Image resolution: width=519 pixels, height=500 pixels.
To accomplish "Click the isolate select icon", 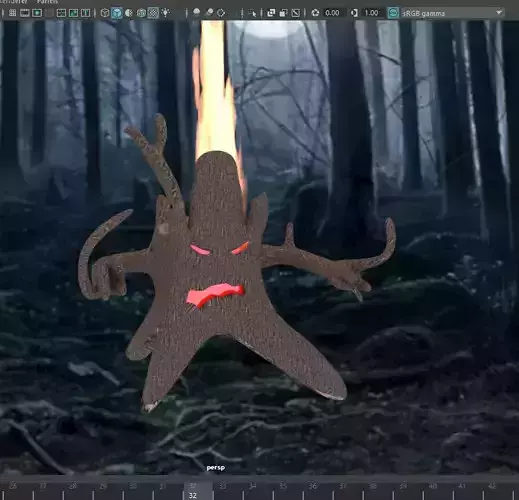I will click(x=253, y=13).
